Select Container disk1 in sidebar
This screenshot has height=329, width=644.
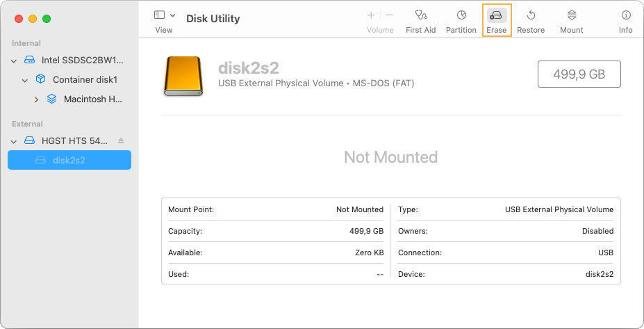(85, 79)
